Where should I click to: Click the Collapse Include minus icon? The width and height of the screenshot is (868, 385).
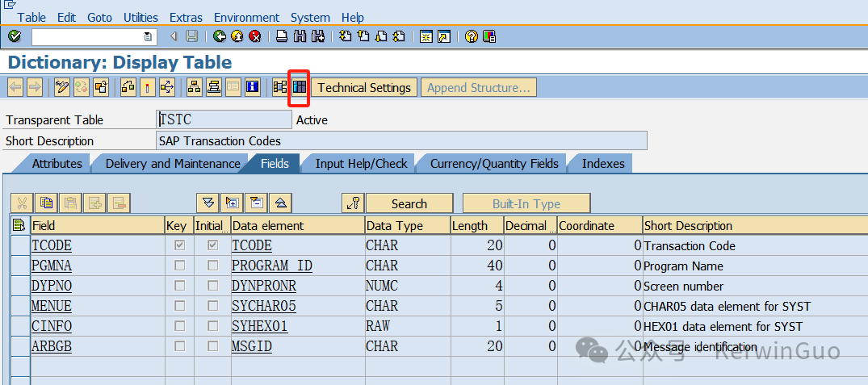256,203
